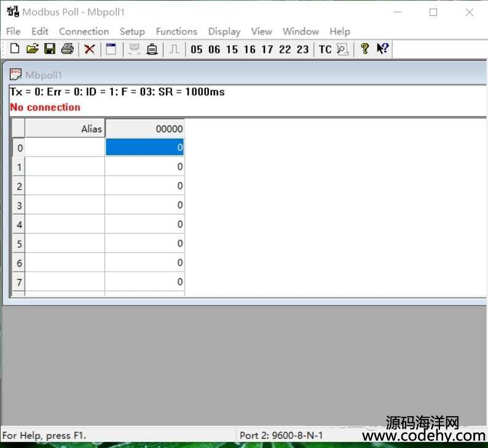The image size is (488, 448).
Task: Click row header number 0
Action: point(19,147)
